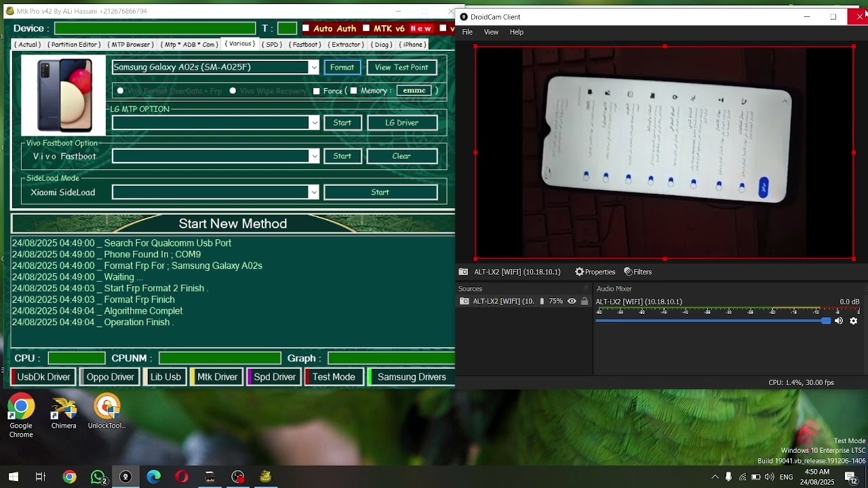Open Microsoft Edge from the taskbar

(x=154, y=477)
